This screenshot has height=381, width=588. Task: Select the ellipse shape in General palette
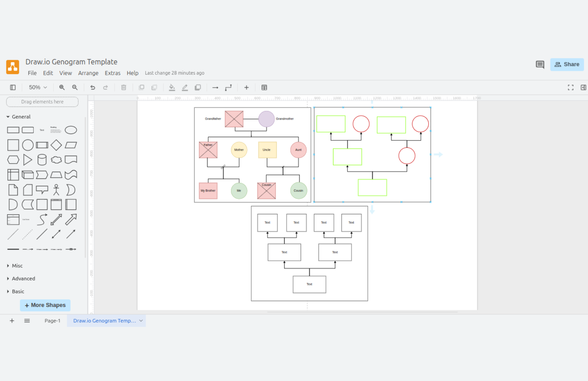coord(71,130)
